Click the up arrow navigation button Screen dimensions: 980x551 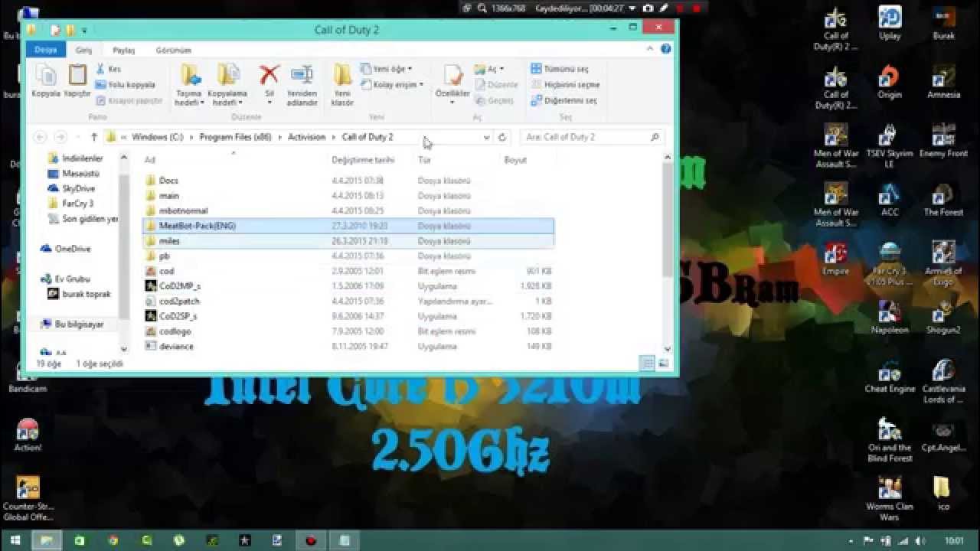(x=94, y=137)
